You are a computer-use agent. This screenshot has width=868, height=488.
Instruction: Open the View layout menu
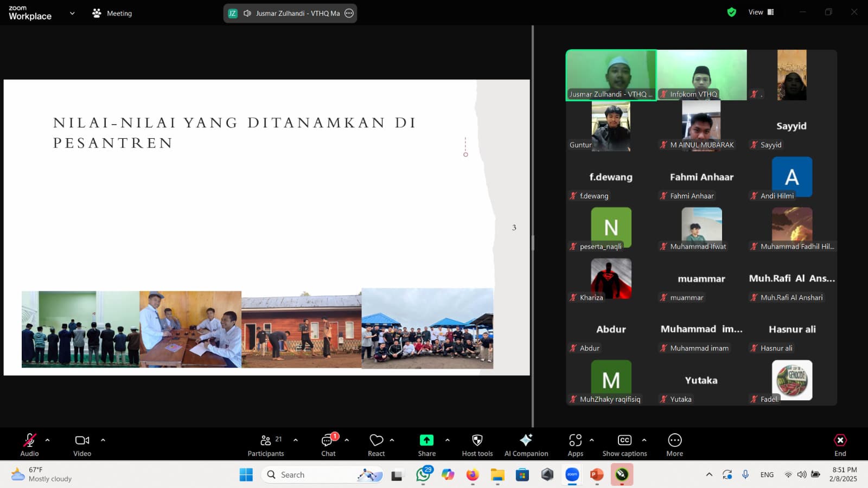[761, 12]
